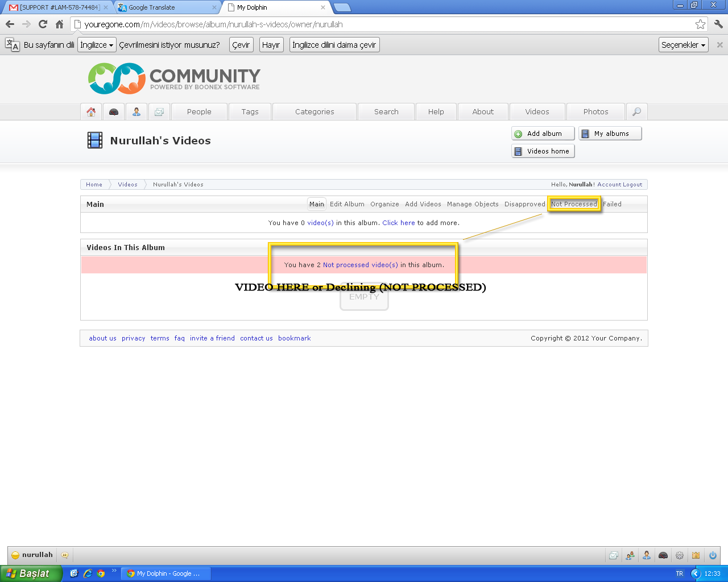The image size is (728, 582).
Task: Follow the "Click here" add videos link
Action: tap(398, 223)
